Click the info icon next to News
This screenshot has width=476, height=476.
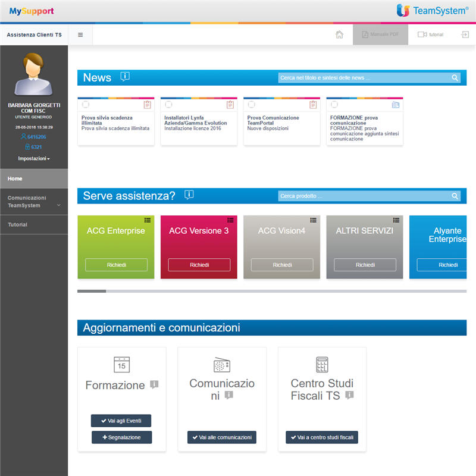(125, 77)
